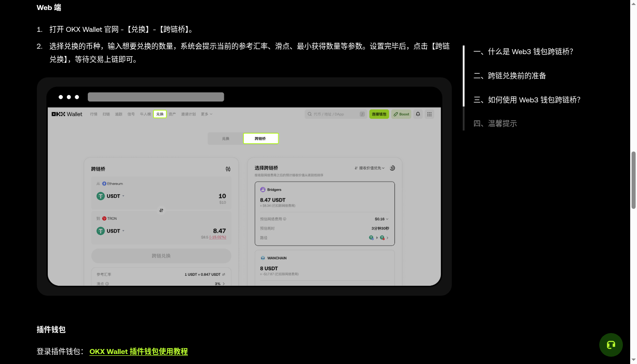Image resolution: width=637 pixels, height=364 pixels.
Task: Click the WANCHAIN provider icon
Action: [263, 258]
